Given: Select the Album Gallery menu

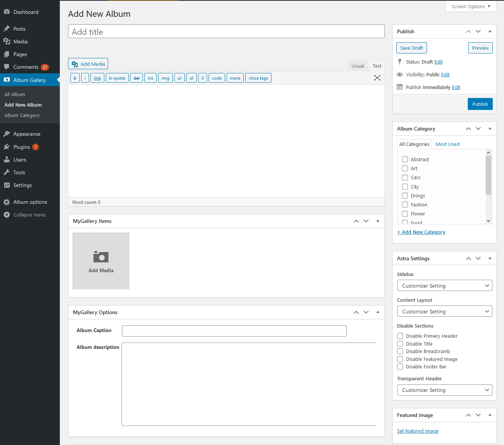Looking at the screenshot, I should [30, 80].
